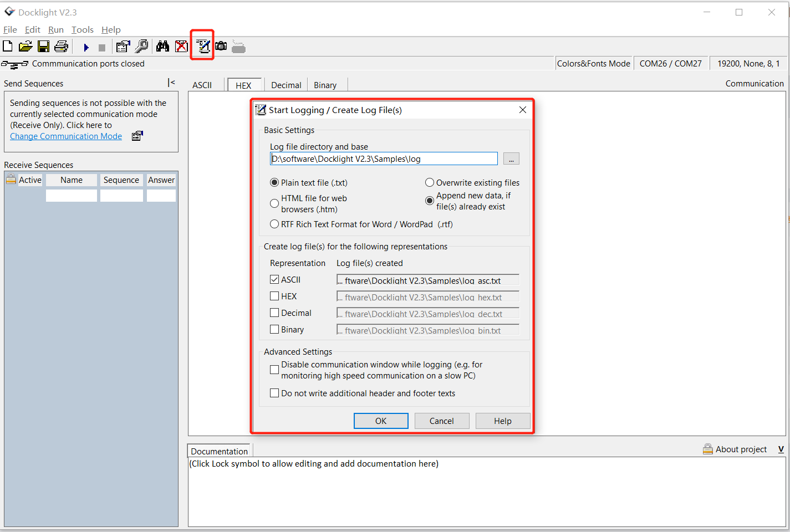Select RTF Rich Text Format option

[274, 224]
